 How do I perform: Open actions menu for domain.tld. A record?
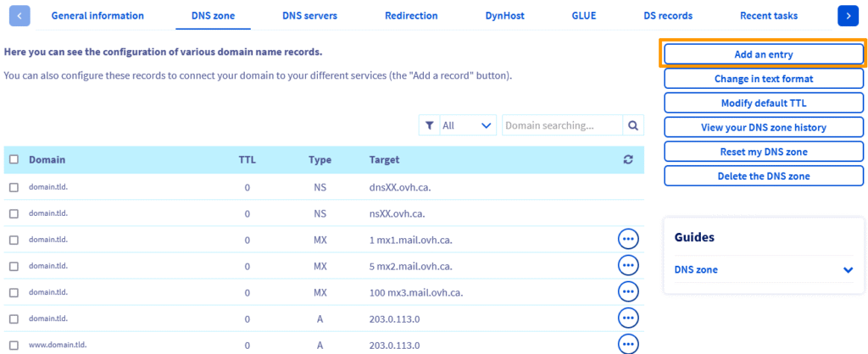pos(628,318)
